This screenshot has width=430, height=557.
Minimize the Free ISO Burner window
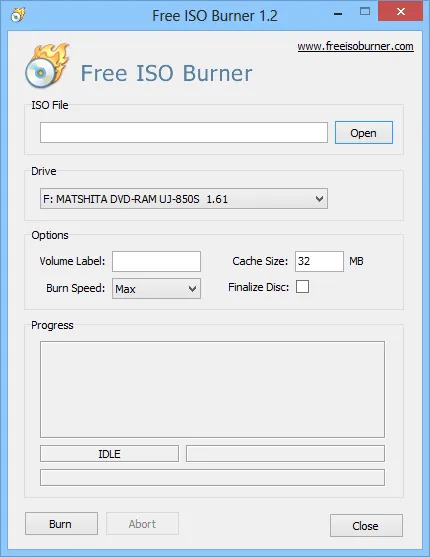pos(338,14)
